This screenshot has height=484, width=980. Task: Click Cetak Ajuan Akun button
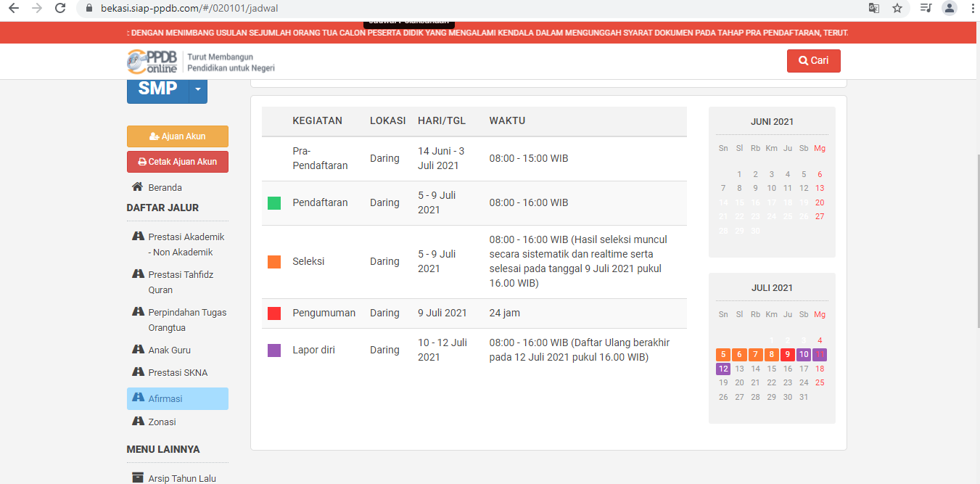click(178, 162)
